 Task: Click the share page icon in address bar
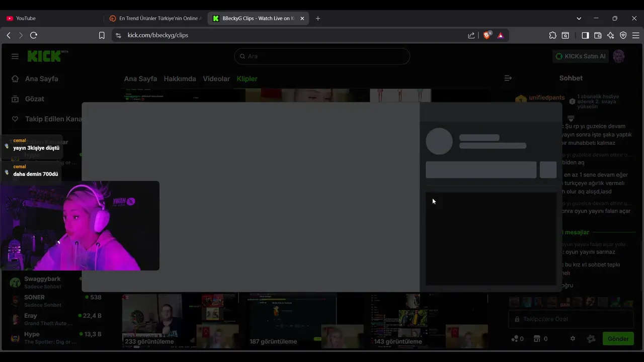pos(471,35)
